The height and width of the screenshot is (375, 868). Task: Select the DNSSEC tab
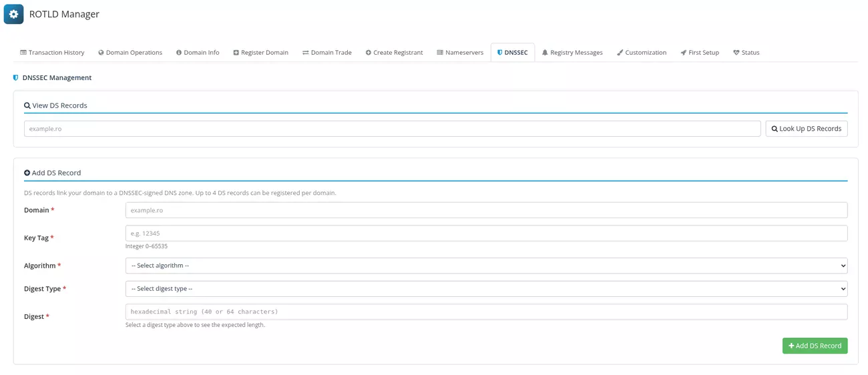[512, 53]
